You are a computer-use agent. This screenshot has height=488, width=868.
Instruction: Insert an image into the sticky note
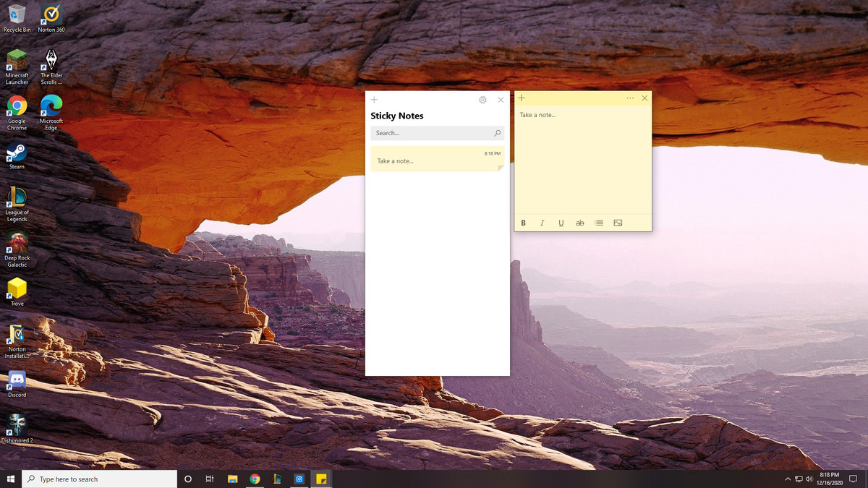(x=618, y=223)
